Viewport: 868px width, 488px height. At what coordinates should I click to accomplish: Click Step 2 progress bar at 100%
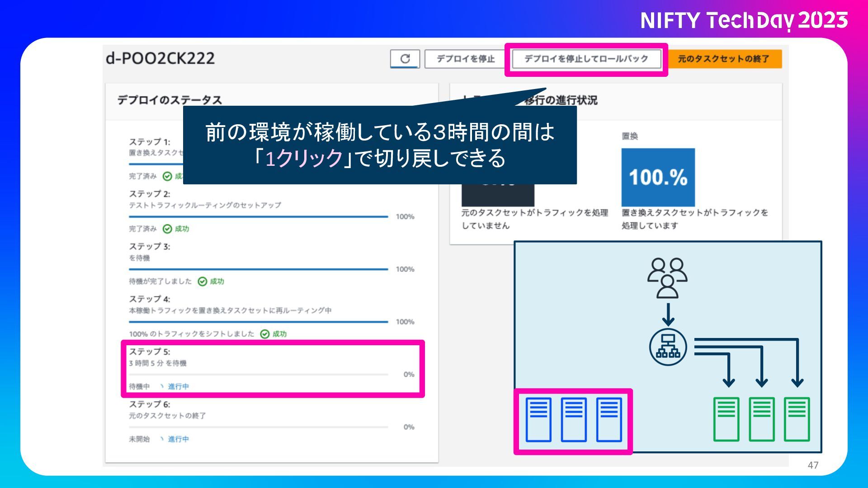(x=258, y=217)
